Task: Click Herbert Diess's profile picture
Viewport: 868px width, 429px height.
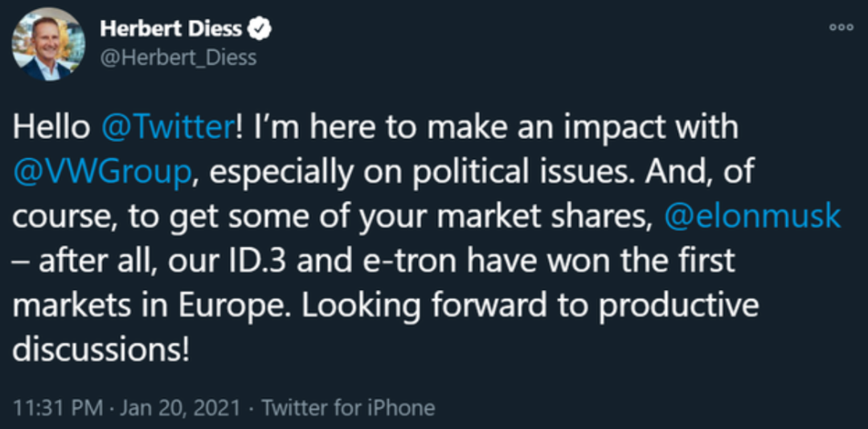Action: click(47, 45)
